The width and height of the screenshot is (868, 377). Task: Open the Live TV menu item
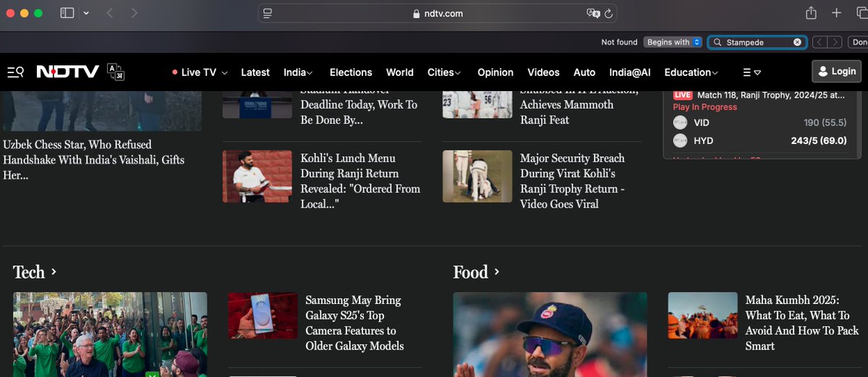[x=199, y=72]
